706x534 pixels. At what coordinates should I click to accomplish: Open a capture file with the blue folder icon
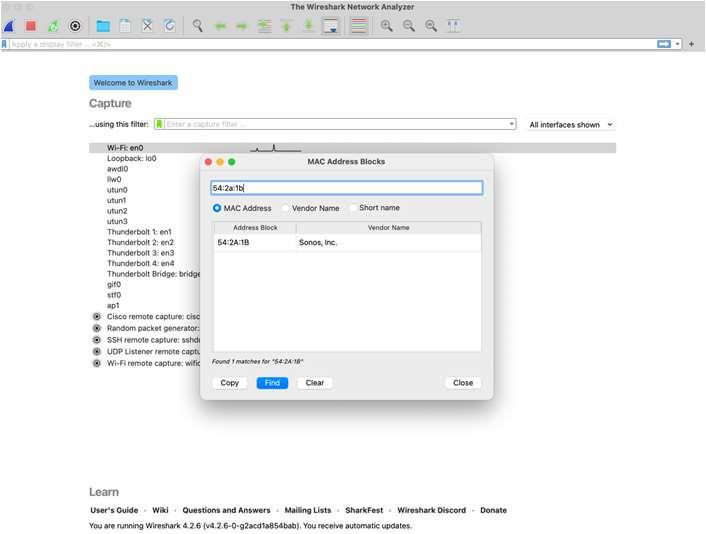(103, 26)
